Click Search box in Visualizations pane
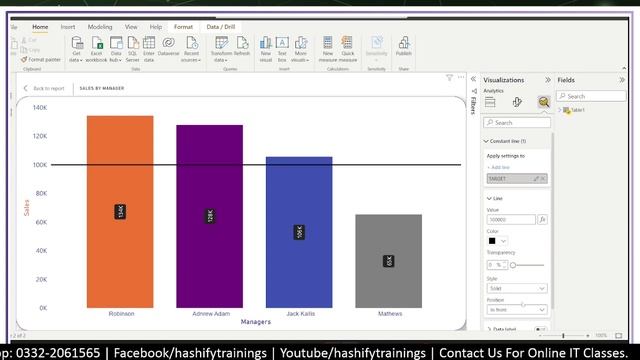The width and height of the screenshot is (640, 360). pos(517,123)
